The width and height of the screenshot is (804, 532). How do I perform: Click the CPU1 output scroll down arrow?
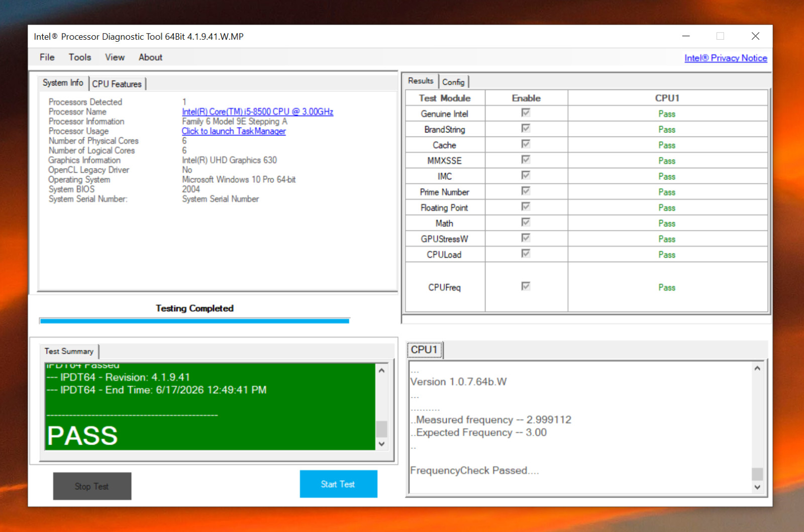point(757,487)
